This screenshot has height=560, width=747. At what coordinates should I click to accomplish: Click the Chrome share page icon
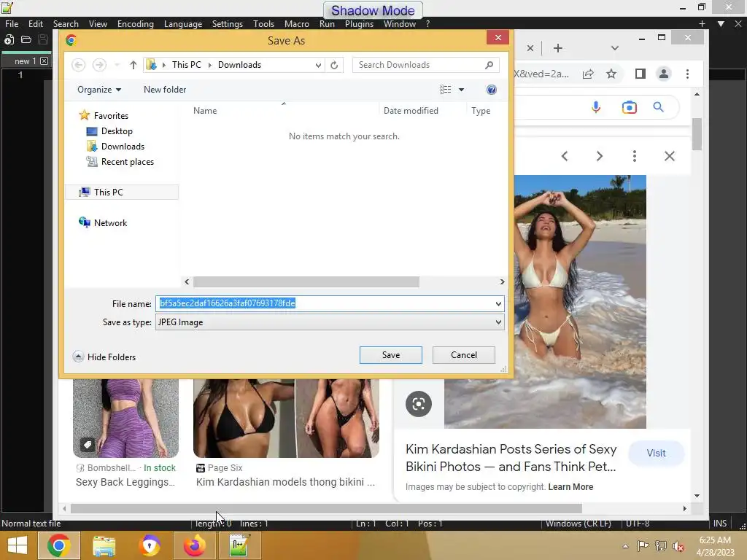(588, 74)
